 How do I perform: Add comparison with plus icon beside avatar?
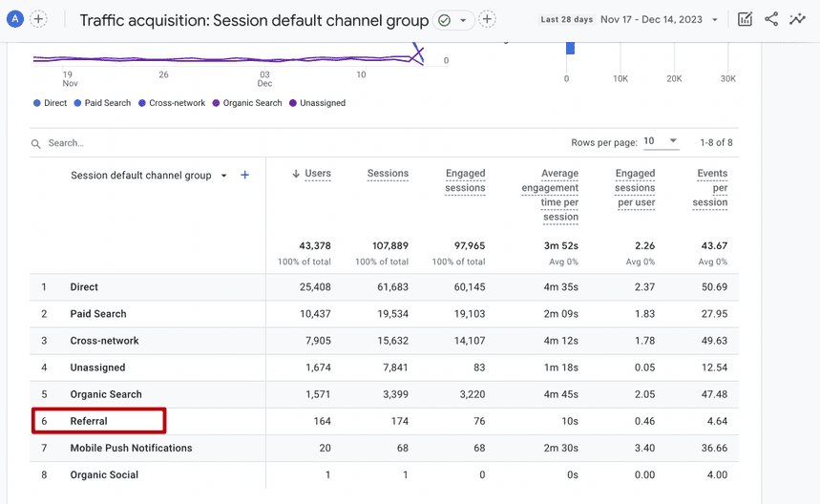39,19
